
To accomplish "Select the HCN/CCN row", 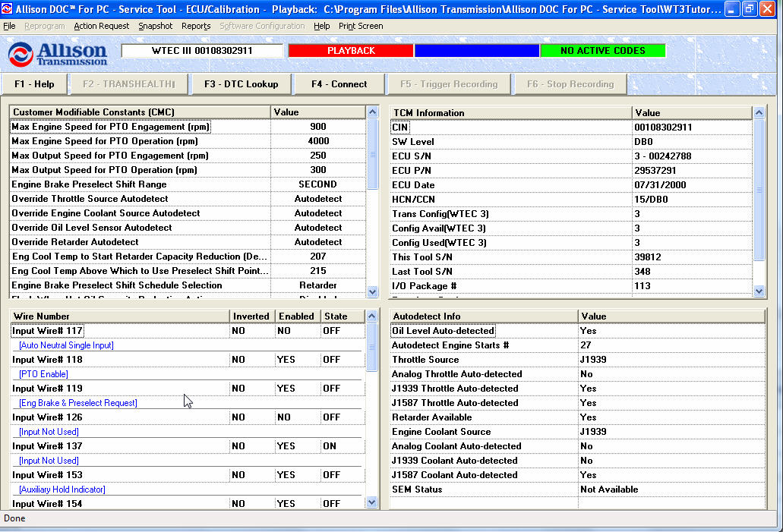I will click(571, 200).
